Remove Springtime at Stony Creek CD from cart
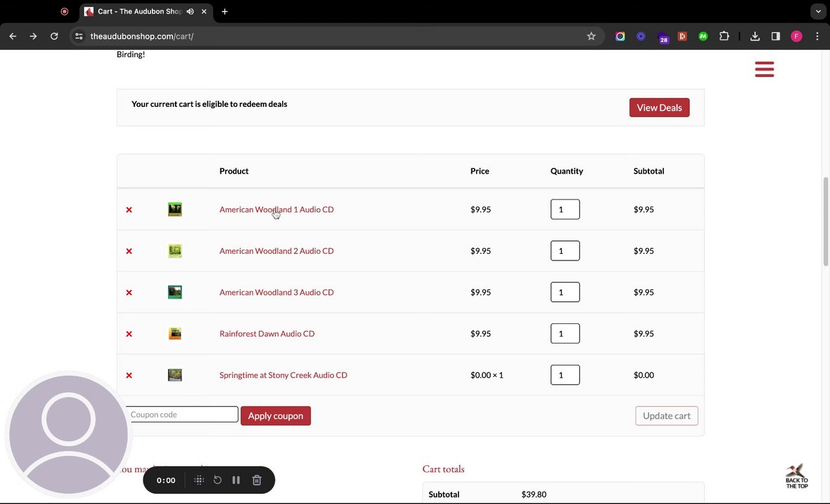The height and width of the screenshot is (504, 830). [129, 375]
